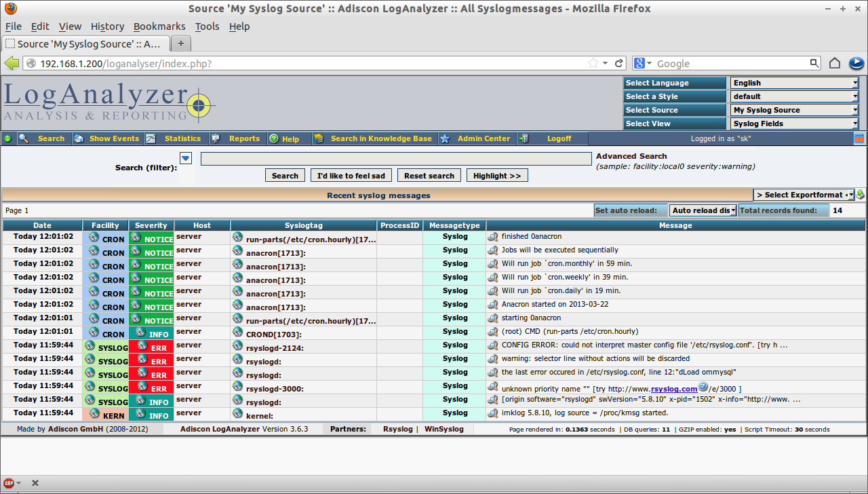
Task: Click the Search magnifier icon in the menu bar
Action: tap(24, 138)
